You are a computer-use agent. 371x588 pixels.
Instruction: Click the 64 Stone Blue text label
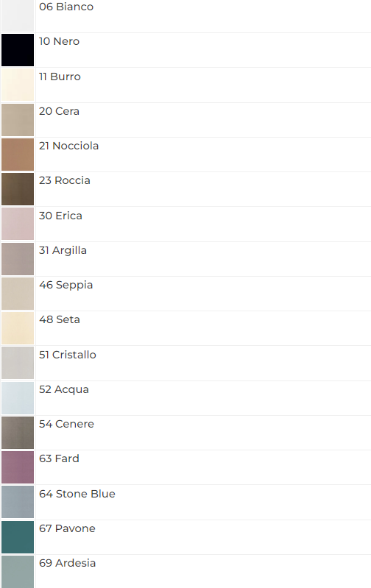point(77,494)
